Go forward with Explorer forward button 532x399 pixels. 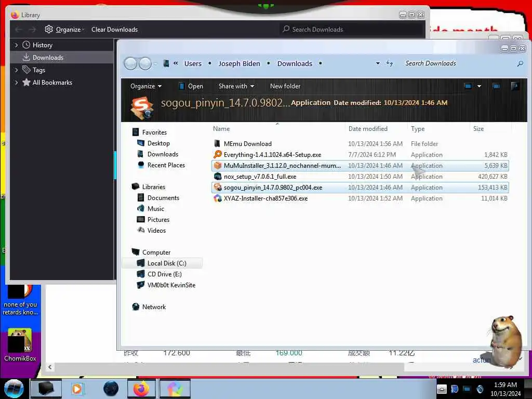pos(145,63)
